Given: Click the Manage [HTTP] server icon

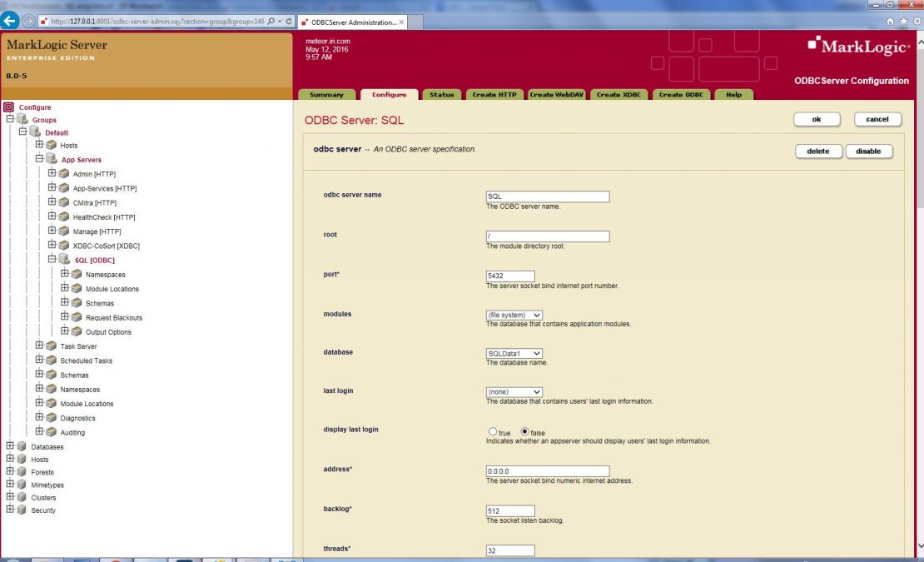Looking at the screenshot, I should [x=63, y=231].
